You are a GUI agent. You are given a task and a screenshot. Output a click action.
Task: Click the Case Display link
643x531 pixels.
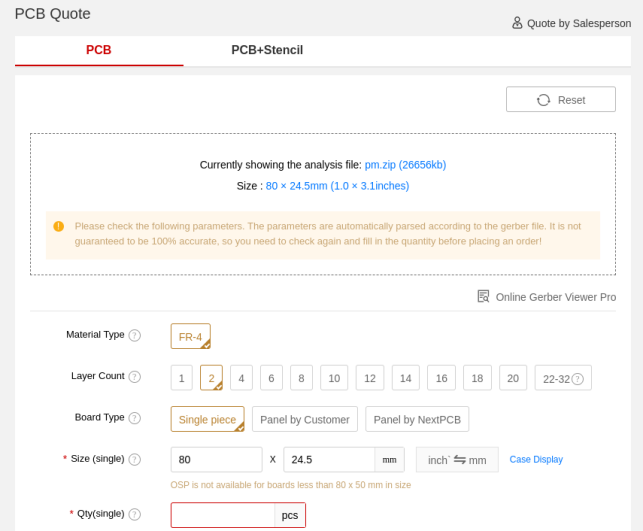point(536,460)
